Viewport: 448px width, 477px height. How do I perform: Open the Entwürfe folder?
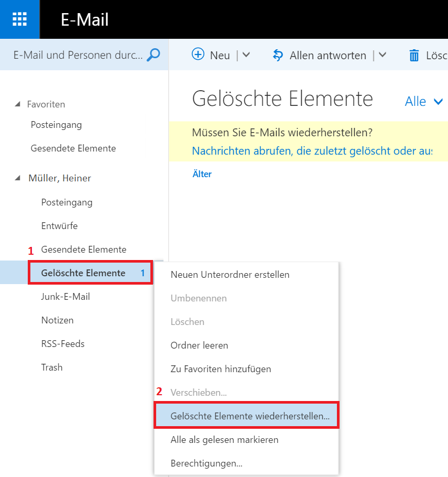click(x=59, y=226)
